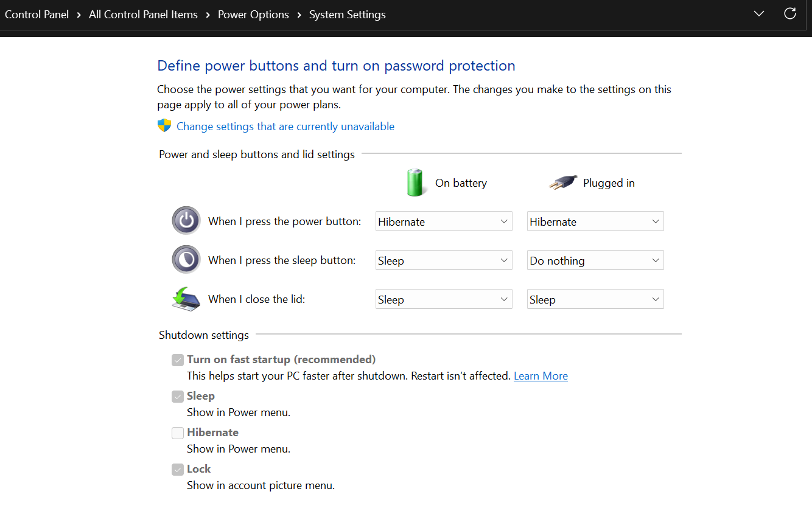Open close lid On battery dropdown
This screenshot has height=528, width=812.
point(443,299)
